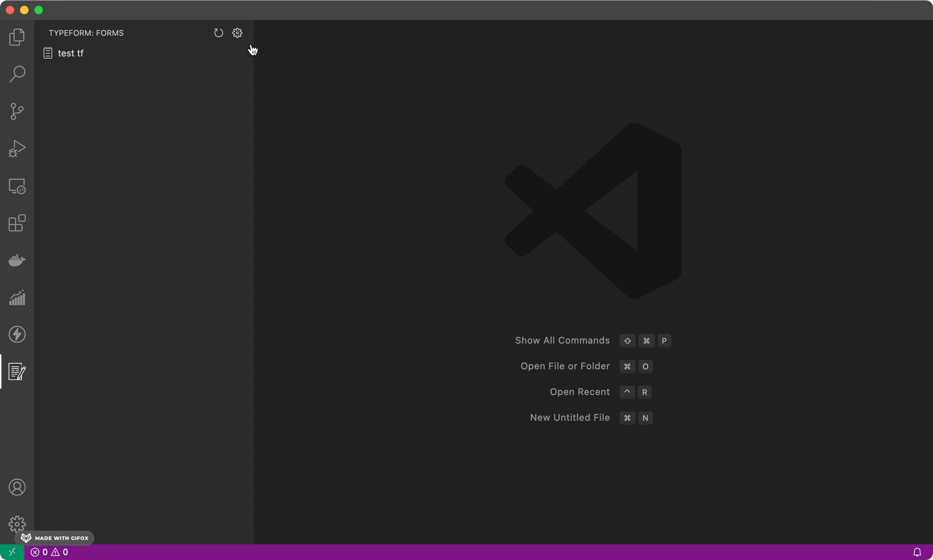The image size is (933, 560).
Task: Refresh the Typeform forms list
Action: (x=218, y=33)
